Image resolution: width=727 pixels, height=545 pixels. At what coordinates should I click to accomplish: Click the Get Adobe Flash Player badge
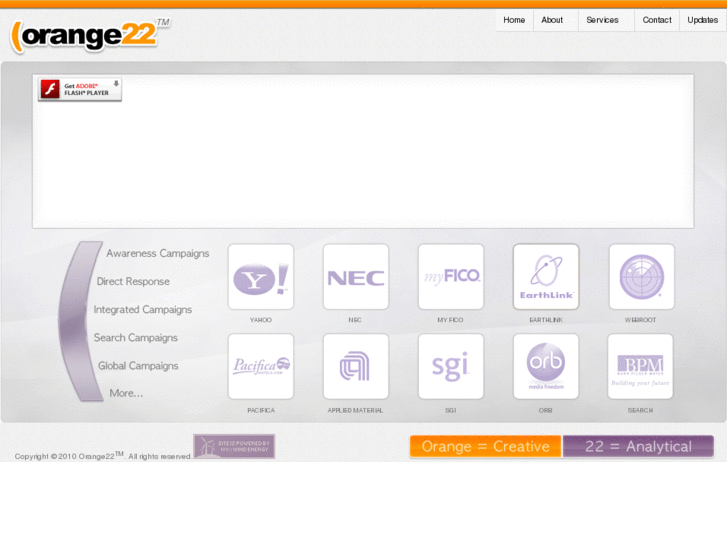pyautogui.click(x=80, y=89)
